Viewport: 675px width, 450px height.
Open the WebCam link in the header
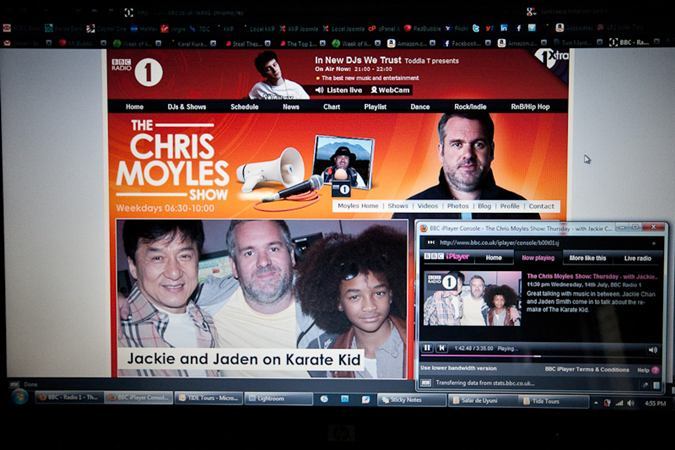[390, 90]
